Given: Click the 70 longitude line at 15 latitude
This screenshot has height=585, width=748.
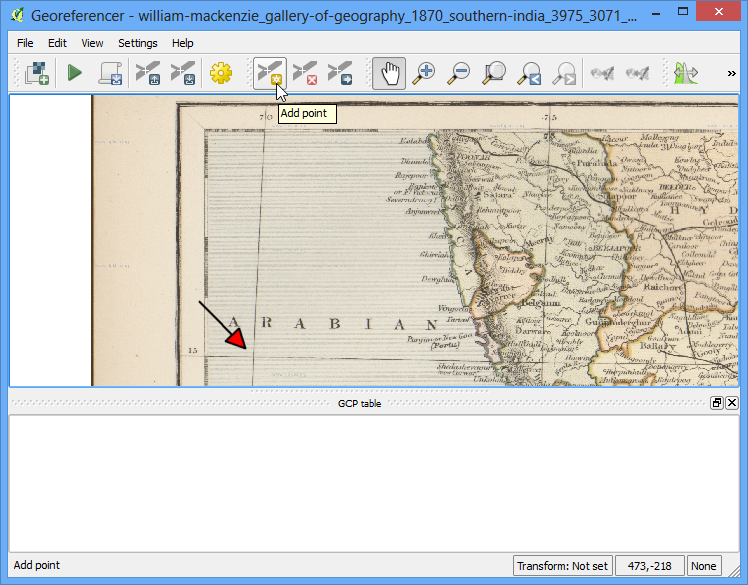Looking at the screenshot, I should [x=253, y=356].
